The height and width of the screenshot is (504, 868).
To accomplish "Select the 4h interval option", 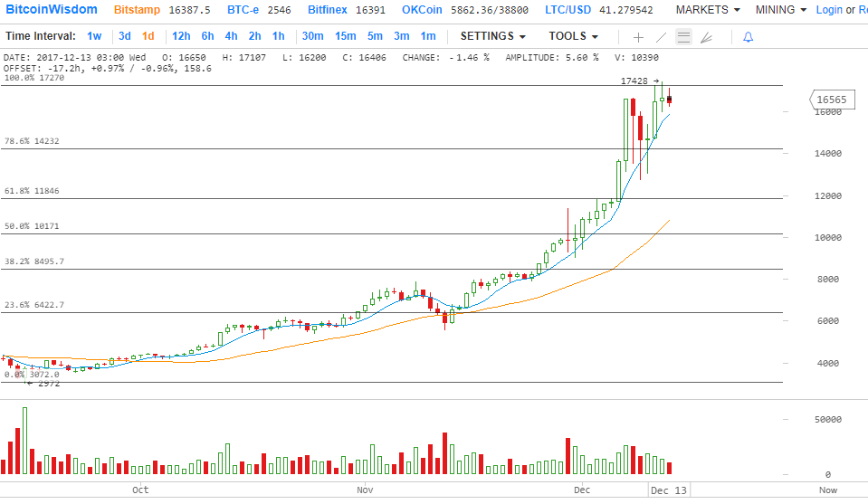I will pos(232,36).
